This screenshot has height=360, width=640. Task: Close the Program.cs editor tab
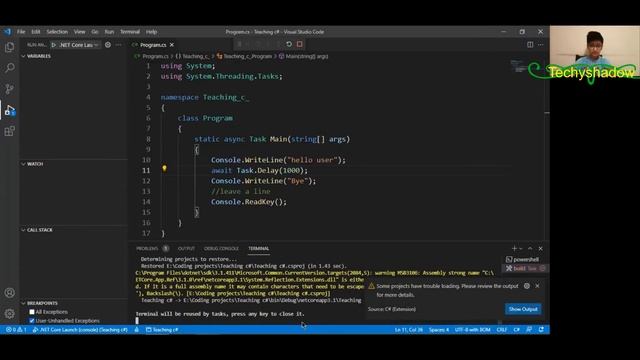(172, 45)
